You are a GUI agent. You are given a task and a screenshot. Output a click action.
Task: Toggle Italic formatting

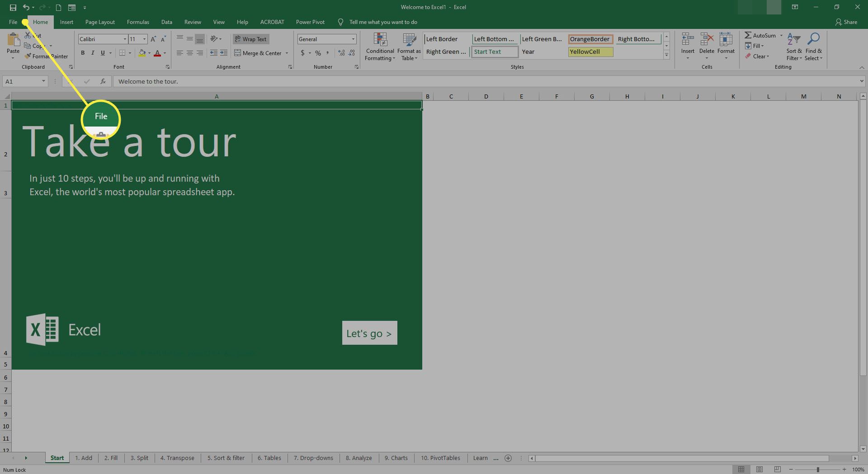(93, 53)
